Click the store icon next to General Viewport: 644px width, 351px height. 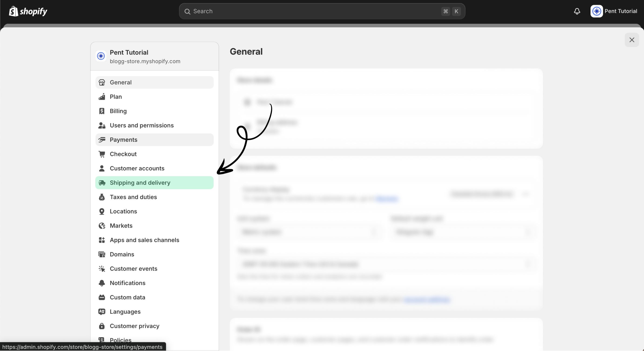tap(102, 82)
